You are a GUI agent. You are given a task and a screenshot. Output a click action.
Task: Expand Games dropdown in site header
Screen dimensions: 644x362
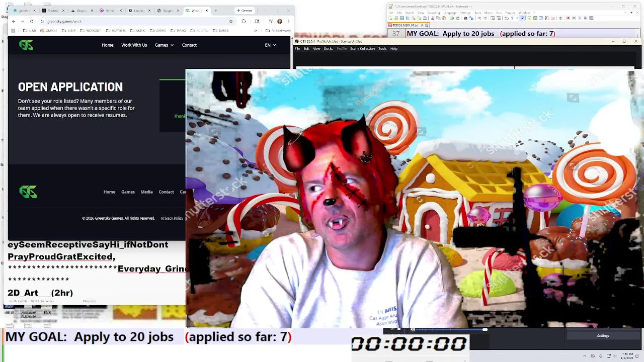pyautogui.click(x=164, y=45)
